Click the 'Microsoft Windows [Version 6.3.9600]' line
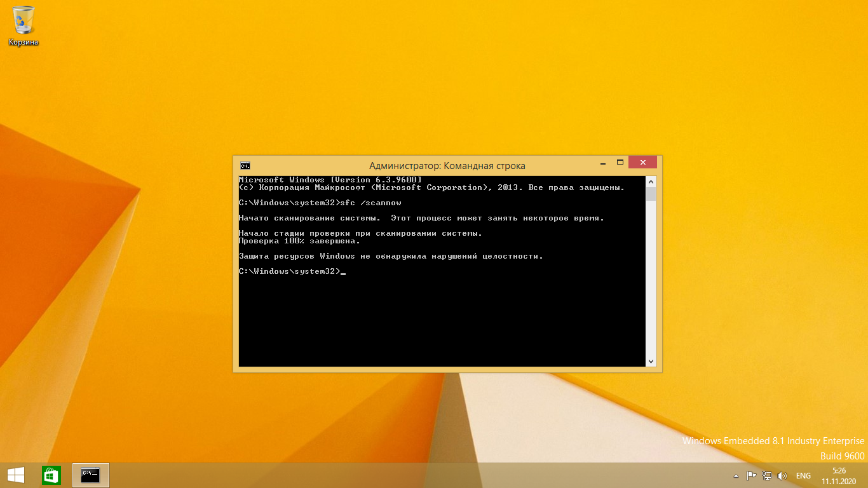868x488 pixels. coord(330,180)
